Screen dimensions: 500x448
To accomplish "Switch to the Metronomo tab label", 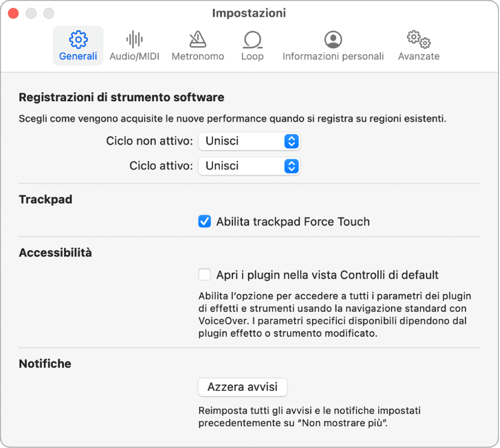I will 198,56.
